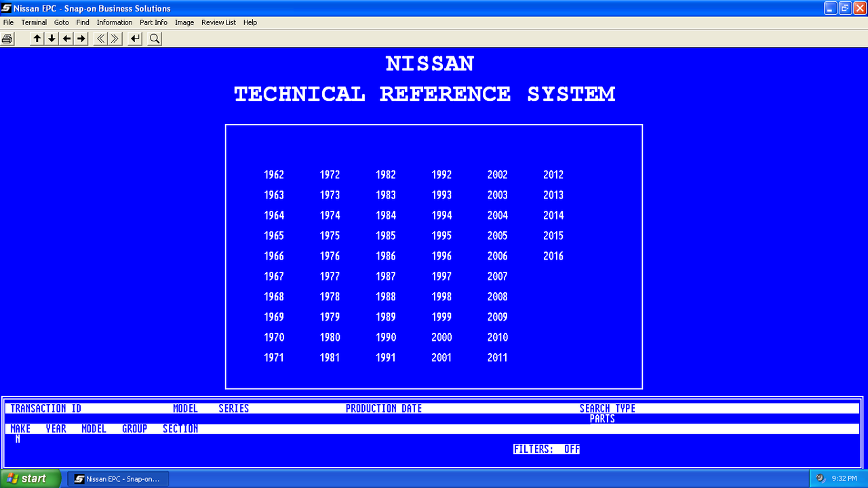
Task: Select model year 1982
Action: [386, 175]
